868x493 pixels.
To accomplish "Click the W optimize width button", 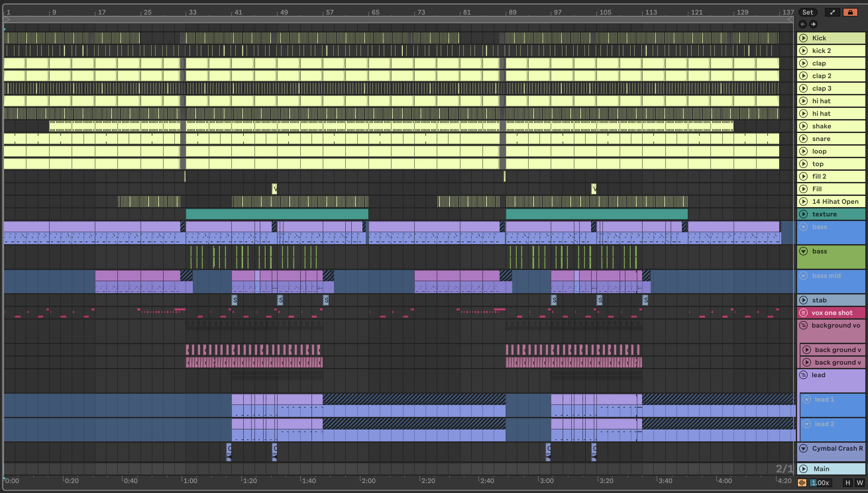I will point(860,483).
